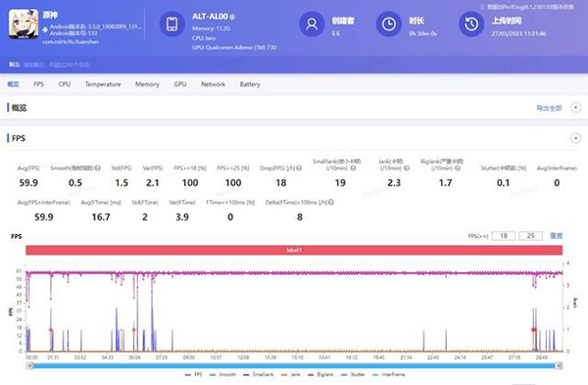
Task: Click the Genshin Impact app avatar icon
Action: [x=24, y=24]
